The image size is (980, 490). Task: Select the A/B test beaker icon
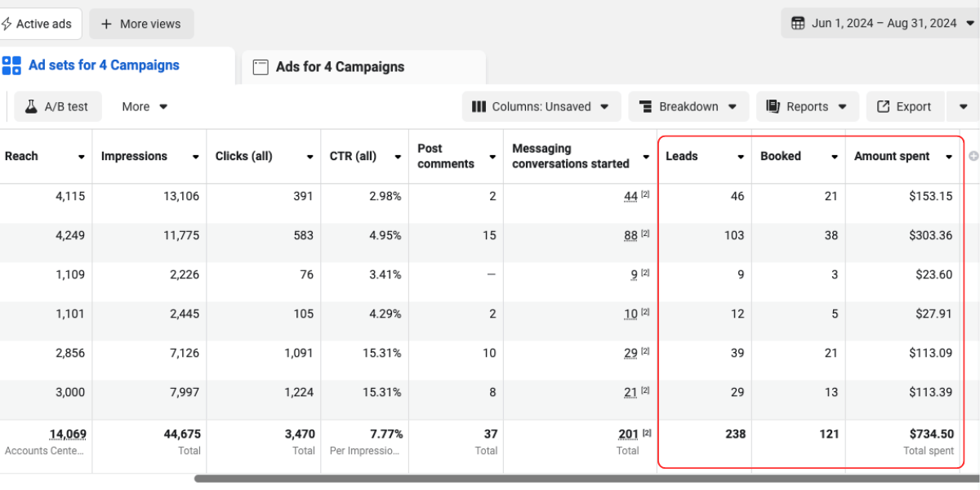pos(29,106)
